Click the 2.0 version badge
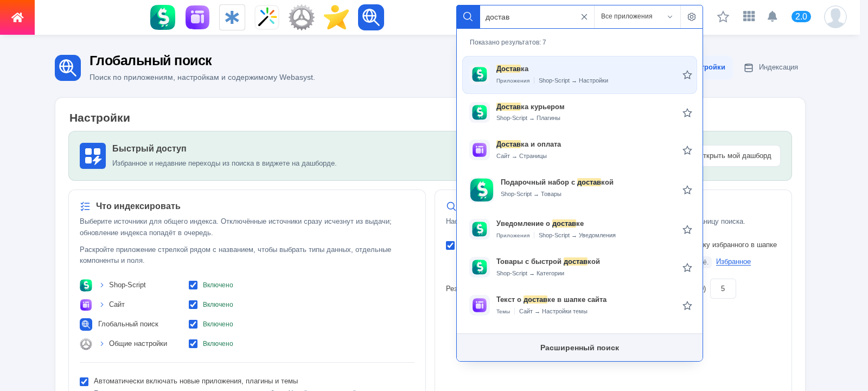 pos(801,16)
